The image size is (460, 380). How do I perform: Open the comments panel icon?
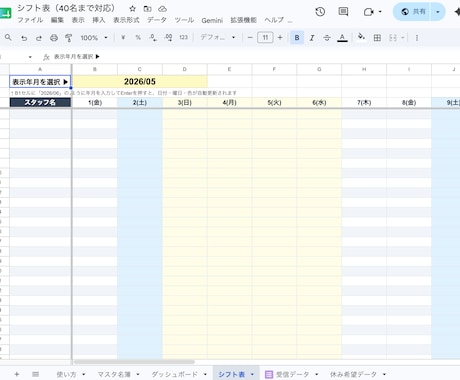click(x=343, y=12)
